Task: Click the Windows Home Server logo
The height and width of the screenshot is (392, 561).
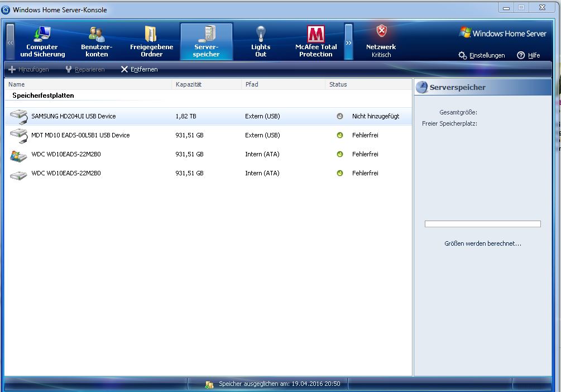Action: (503, 33)
